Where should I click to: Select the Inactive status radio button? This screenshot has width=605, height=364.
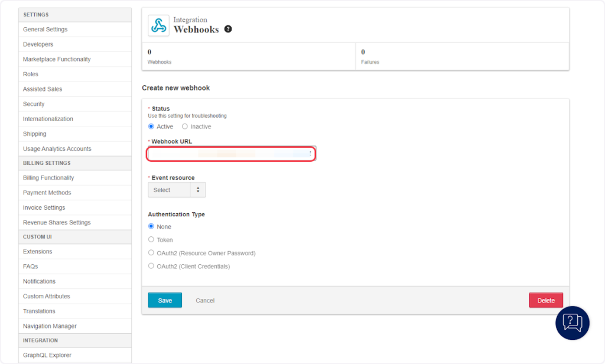click(x=185, y=126)
